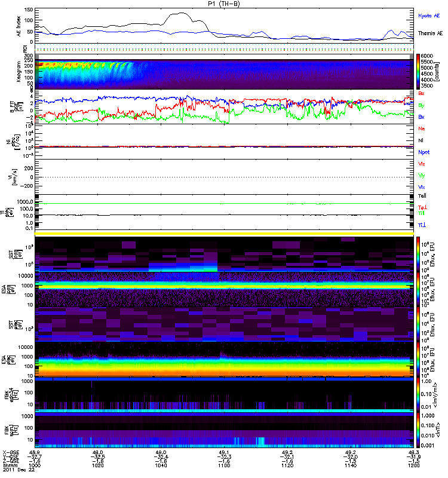Click the Y-GSE value -32.7
The height and width of the screenshot is (478, 448).
tap(35, 456)
